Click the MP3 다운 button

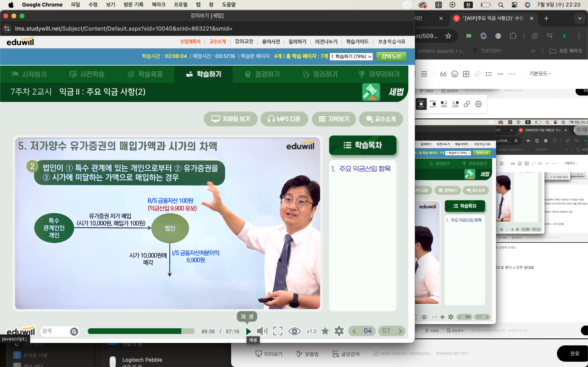tap(284, 119)
